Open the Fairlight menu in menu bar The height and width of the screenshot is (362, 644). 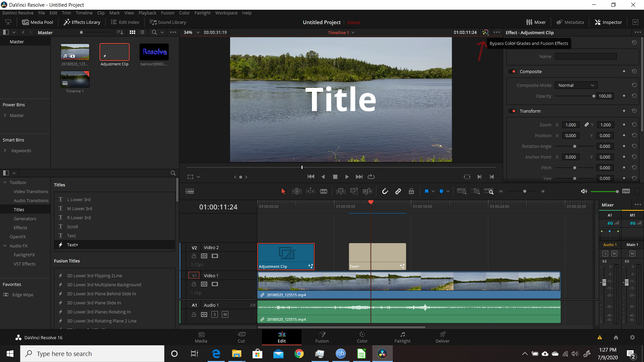pos(203,13)
